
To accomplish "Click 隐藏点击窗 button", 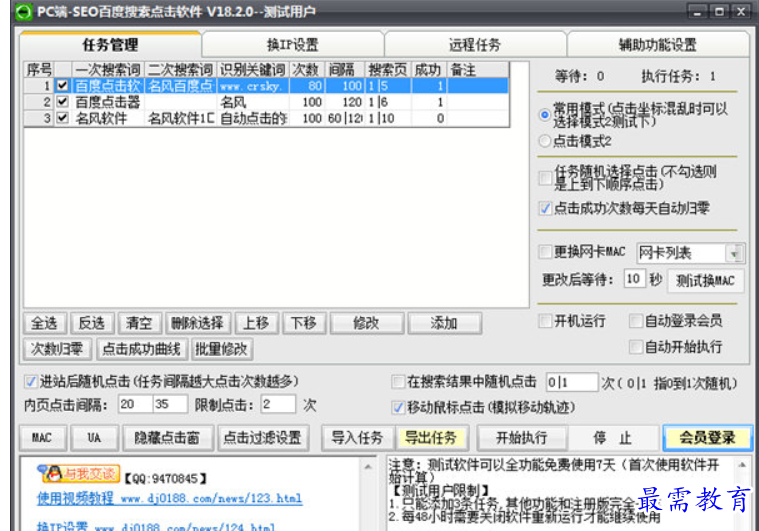I will 167,438.
